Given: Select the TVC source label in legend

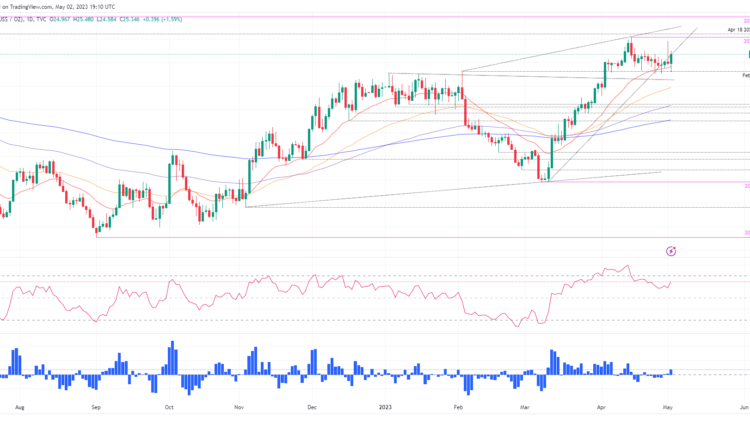Looking at the screenshot, I should (x=41, y=16).
